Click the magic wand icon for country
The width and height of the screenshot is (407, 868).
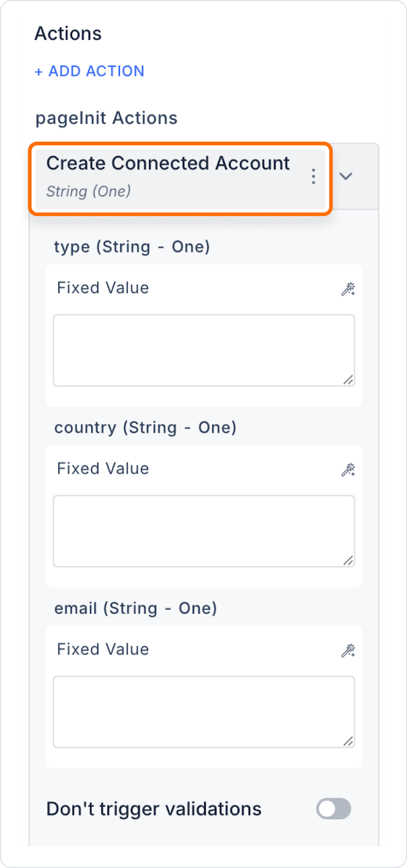click(348, 469)
